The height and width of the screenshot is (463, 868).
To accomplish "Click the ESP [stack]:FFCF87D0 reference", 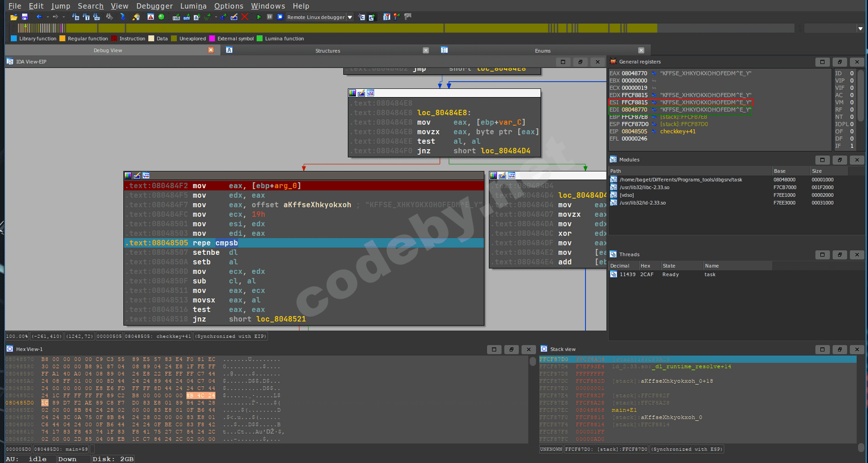I will pyautogui.click(x=684, y=124).
